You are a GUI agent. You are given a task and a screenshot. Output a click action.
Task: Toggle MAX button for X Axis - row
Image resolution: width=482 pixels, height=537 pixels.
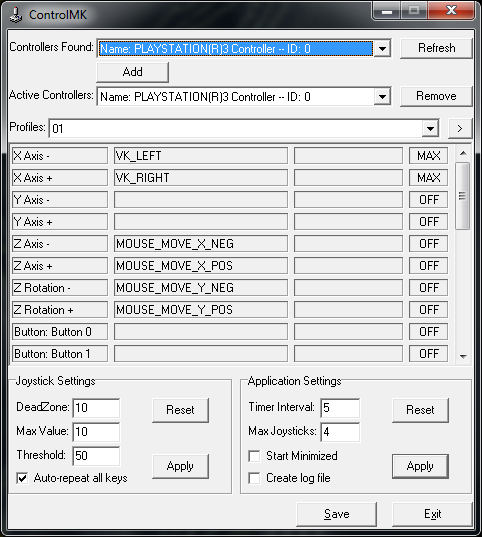coord(428,156)
